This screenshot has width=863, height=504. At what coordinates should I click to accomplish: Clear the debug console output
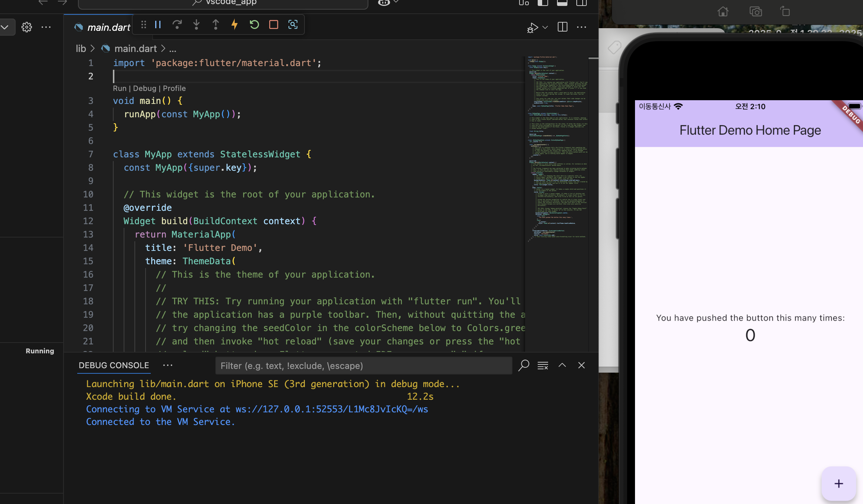coord(543,366)
